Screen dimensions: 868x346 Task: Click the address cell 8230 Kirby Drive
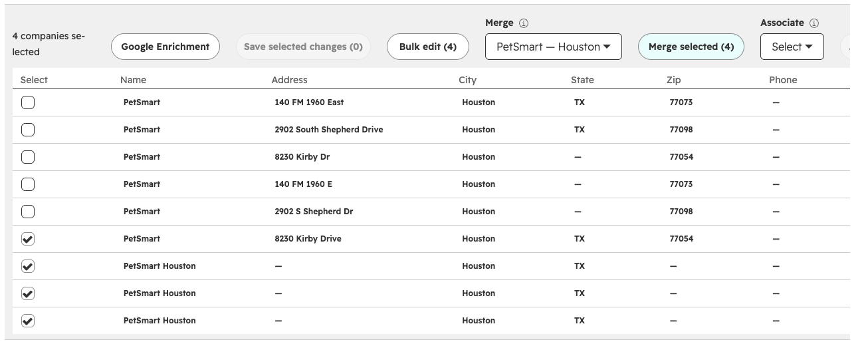click(308, 239)
